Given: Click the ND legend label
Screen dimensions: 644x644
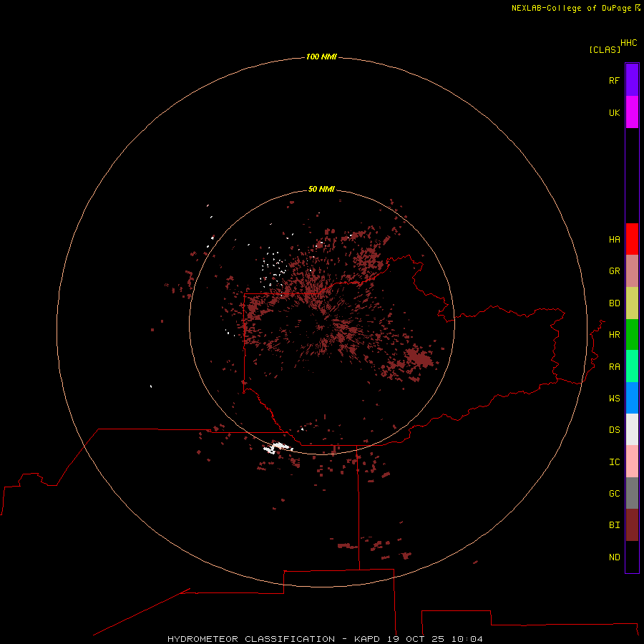Looking at the screenshot, I should [x=614, y=557].
